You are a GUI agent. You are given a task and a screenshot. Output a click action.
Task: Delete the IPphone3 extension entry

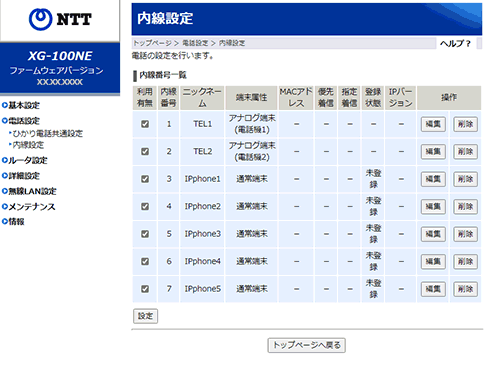coord(465,234)
